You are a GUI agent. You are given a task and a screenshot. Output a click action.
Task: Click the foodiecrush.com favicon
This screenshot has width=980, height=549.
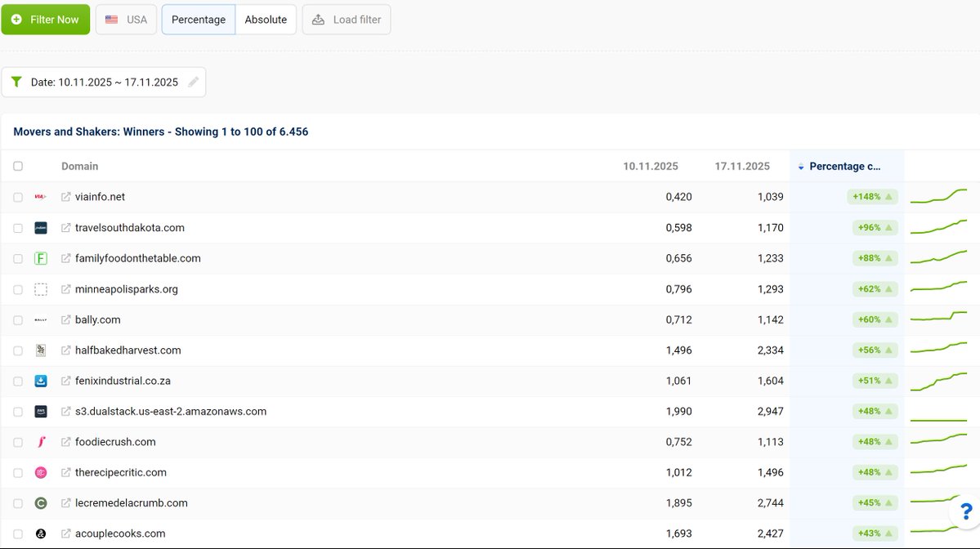tap(41, 442)
